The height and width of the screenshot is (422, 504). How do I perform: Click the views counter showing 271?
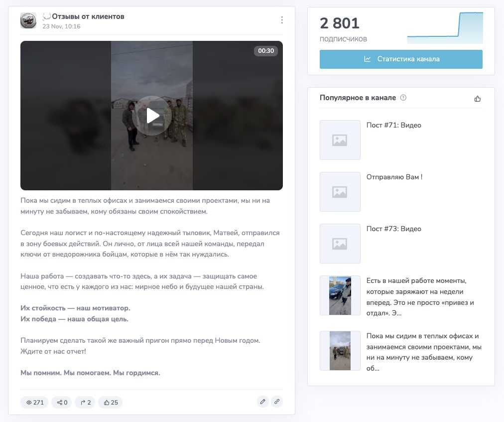pyautogui.click(x=34, y=403)
